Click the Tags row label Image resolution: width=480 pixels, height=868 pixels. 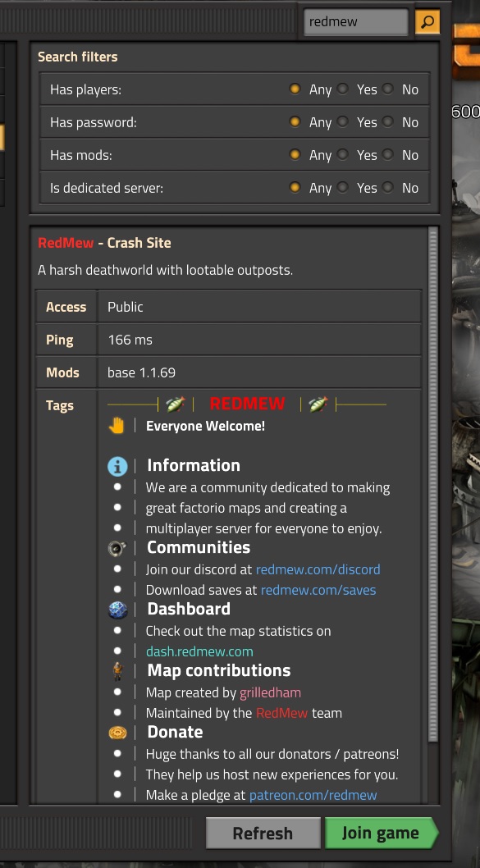[x=60, y=406]
